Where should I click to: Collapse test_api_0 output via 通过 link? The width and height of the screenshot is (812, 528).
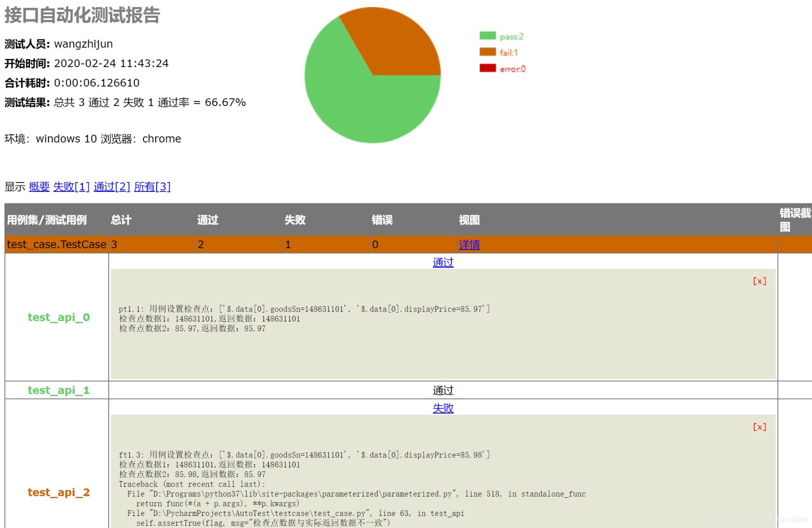(x=443, y=262)
